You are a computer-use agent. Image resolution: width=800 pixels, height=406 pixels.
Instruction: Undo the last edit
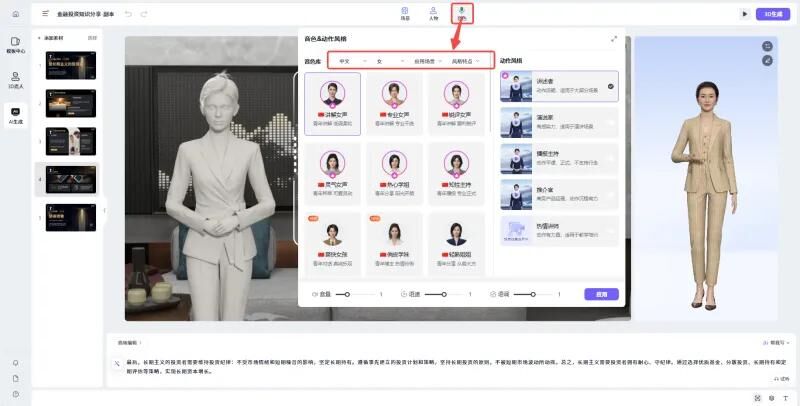point(128,14)
